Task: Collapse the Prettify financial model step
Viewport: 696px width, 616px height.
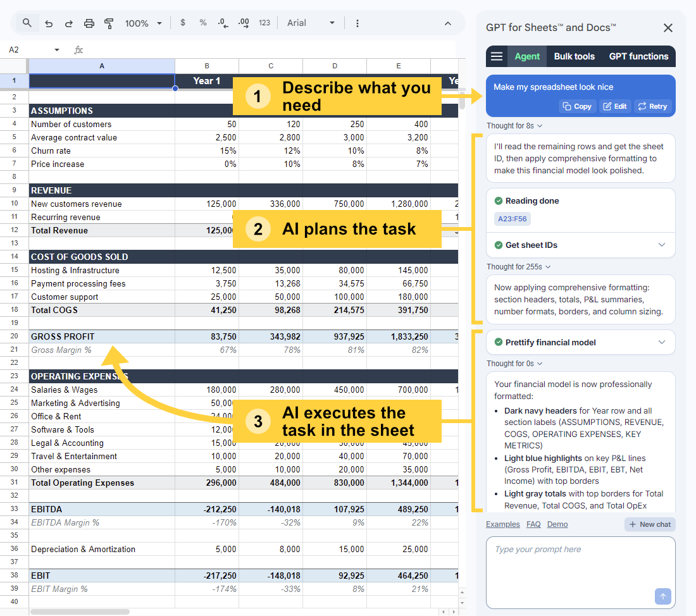Action: pyautogui.click(x=662, y=342)
